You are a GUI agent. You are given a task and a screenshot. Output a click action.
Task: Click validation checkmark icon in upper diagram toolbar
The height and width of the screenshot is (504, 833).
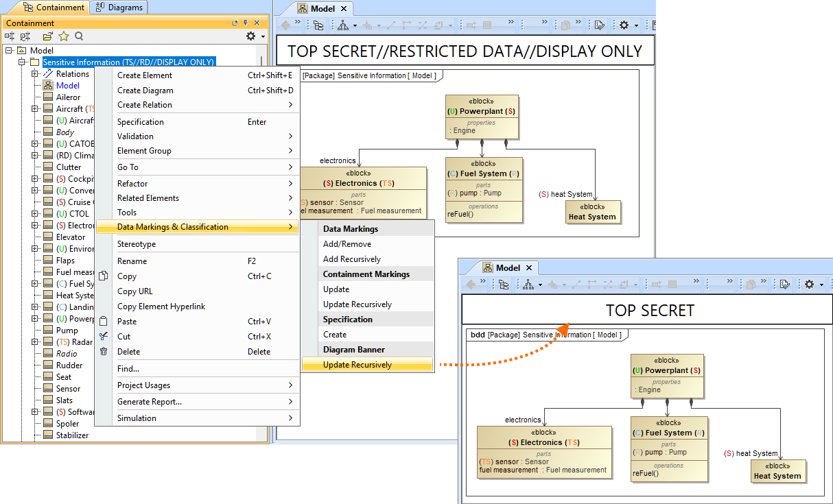click(600, 25)
